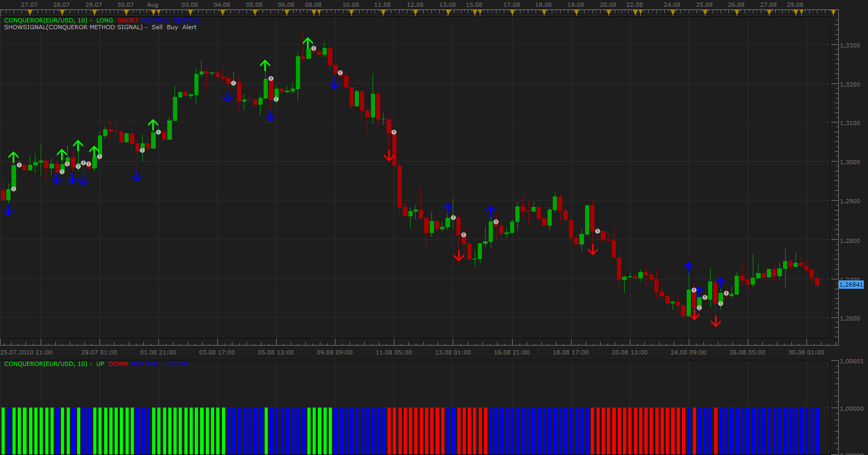Click the SHOWSIGNAL(CONQUEROR METHOD SIGNAL) label

[x=73, y=27]
